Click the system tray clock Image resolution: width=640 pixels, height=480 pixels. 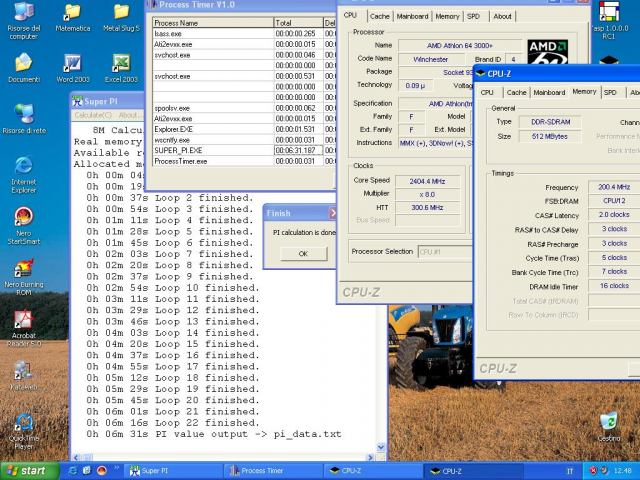pos(623,471)
